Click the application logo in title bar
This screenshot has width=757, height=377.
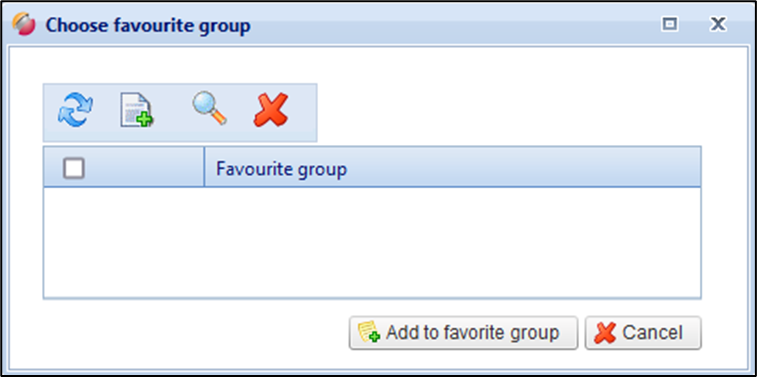tap(24, 24)
